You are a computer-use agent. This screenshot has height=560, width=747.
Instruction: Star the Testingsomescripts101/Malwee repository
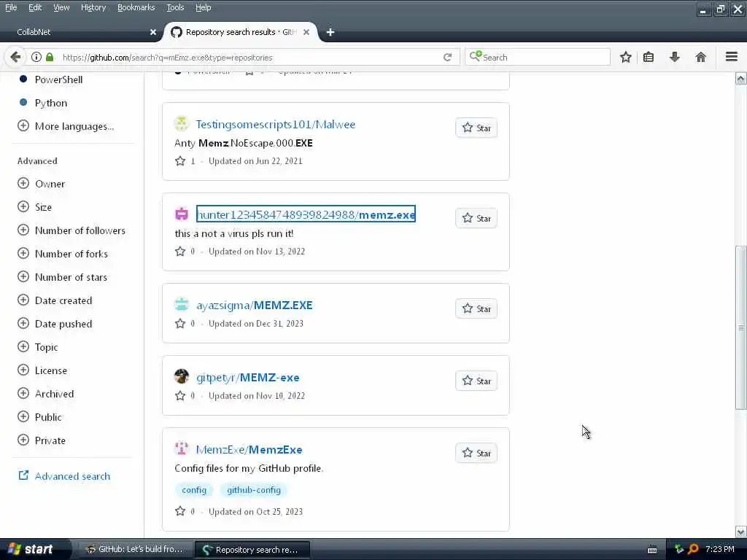click(x=476, y=128)
